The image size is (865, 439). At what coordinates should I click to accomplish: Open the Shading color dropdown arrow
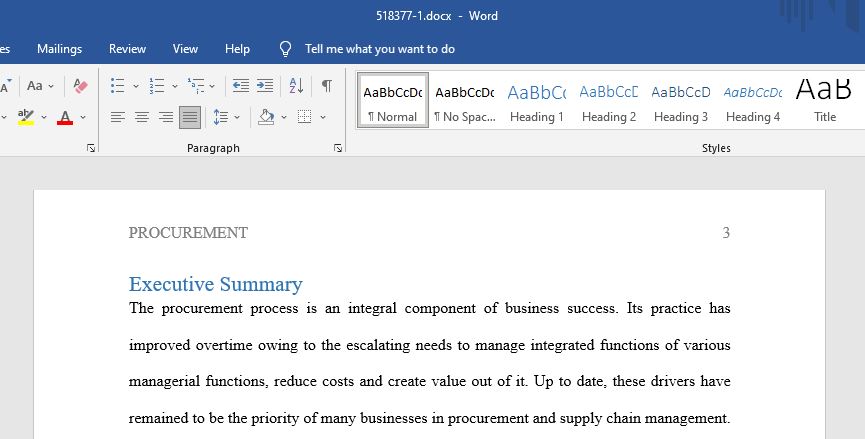click(x=284, y=117)
